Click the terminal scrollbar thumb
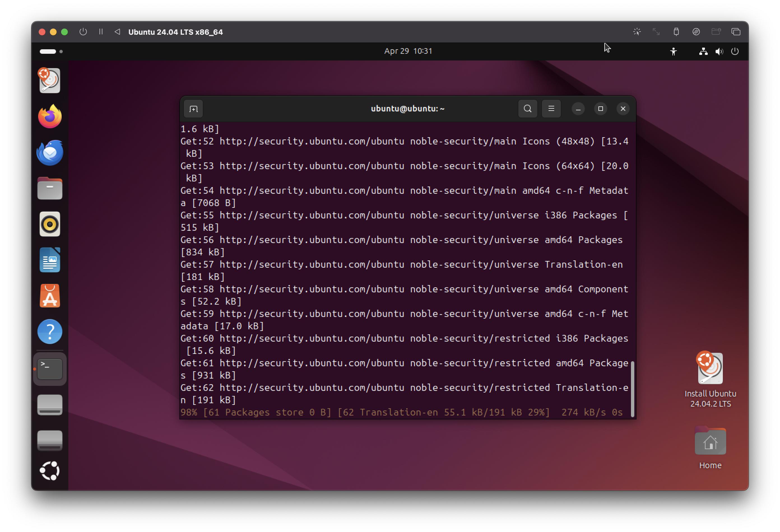Image resolution: width=780 pixels, height=532 pixels. tap(632, 389)
